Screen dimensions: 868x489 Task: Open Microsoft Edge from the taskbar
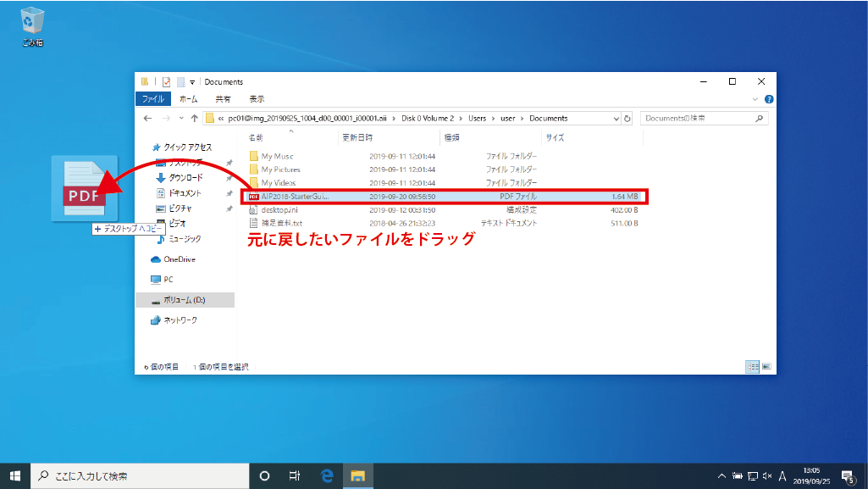click(x=327, y=475)
